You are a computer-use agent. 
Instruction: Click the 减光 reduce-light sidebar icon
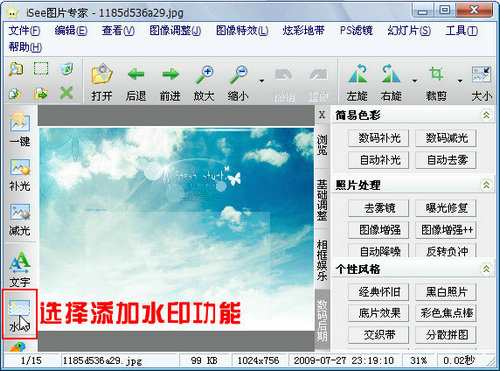pyautogui.click(x=20, y=212)
